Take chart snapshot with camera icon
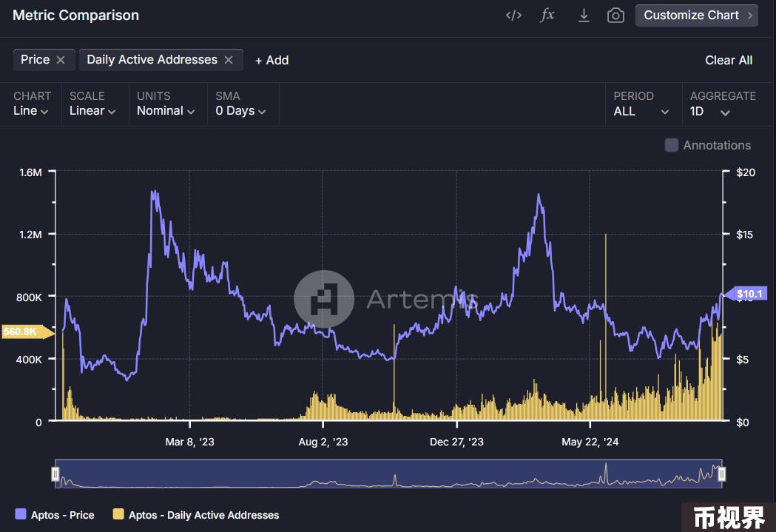The width and height of the screenshot is (776, 532). tap(615, 16)
